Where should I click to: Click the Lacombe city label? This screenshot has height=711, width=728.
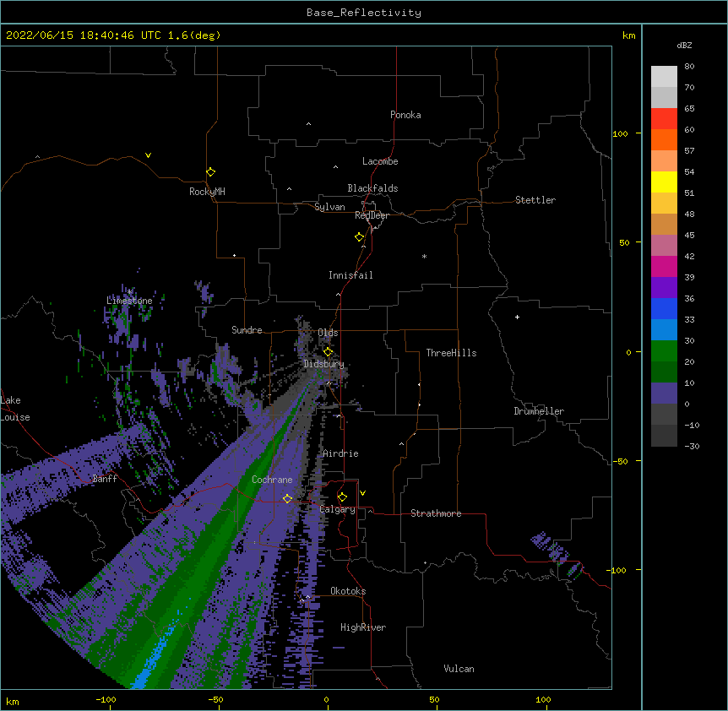(x=380, y=161)
